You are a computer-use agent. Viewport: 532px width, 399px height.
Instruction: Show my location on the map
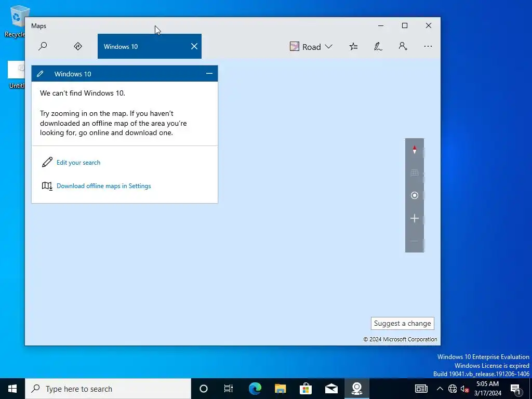414,195
